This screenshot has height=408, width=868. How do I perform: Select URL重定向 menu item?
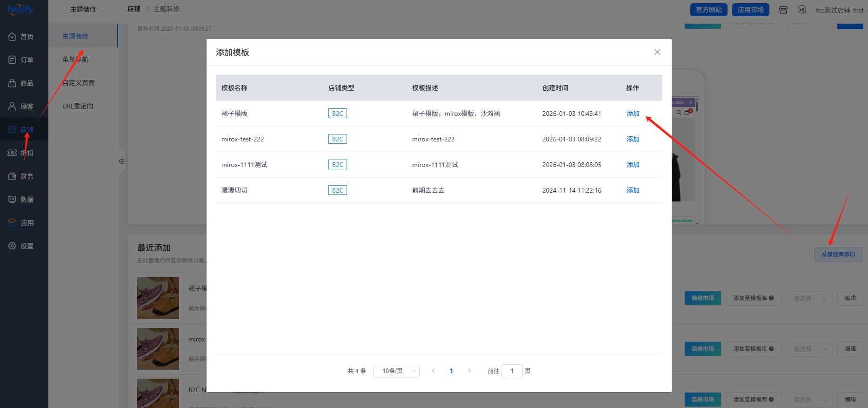pyautogui.click(x=78, y=106)
